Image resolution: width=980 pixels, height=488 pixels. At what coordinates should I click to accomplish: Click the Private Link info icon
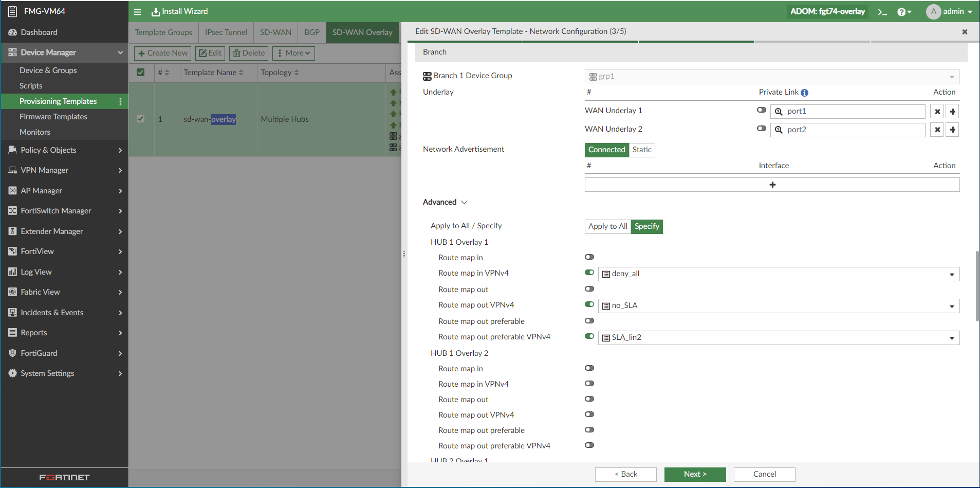click(804, 93)
